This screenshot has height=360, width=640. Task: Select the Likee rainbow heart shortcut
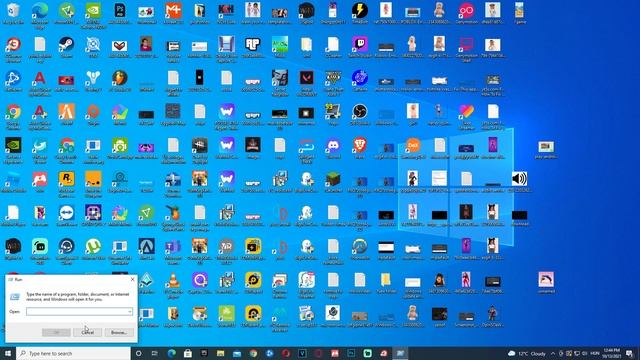[x=466, y=111]
